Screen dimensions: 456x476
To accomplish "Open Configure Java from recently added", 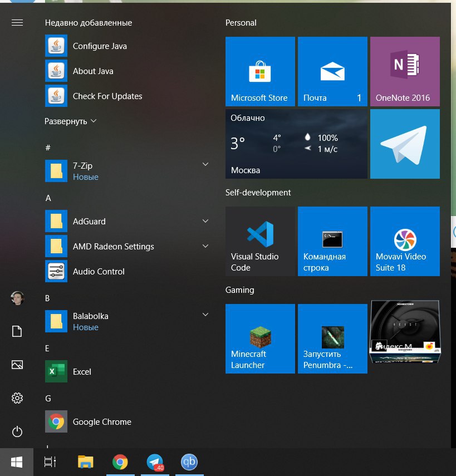I will point(128,46).
